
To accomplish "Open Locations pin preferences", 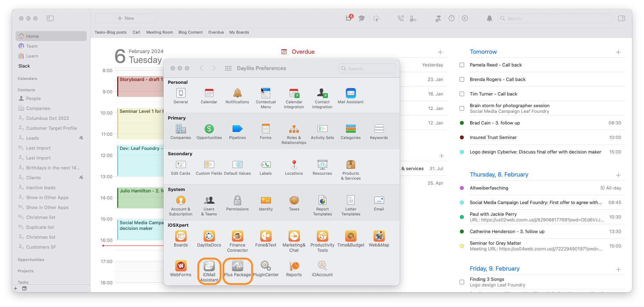I will click(294, 164).
